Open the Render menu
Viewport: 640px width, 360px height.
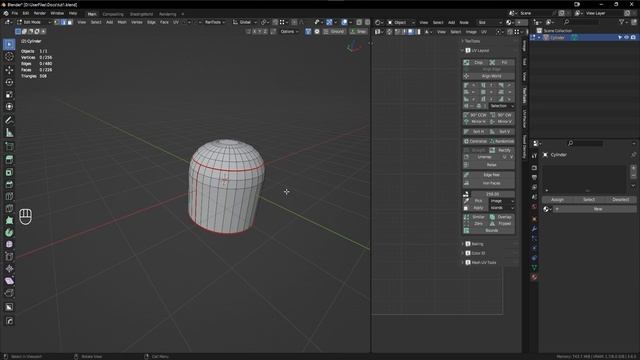point(40,13)
